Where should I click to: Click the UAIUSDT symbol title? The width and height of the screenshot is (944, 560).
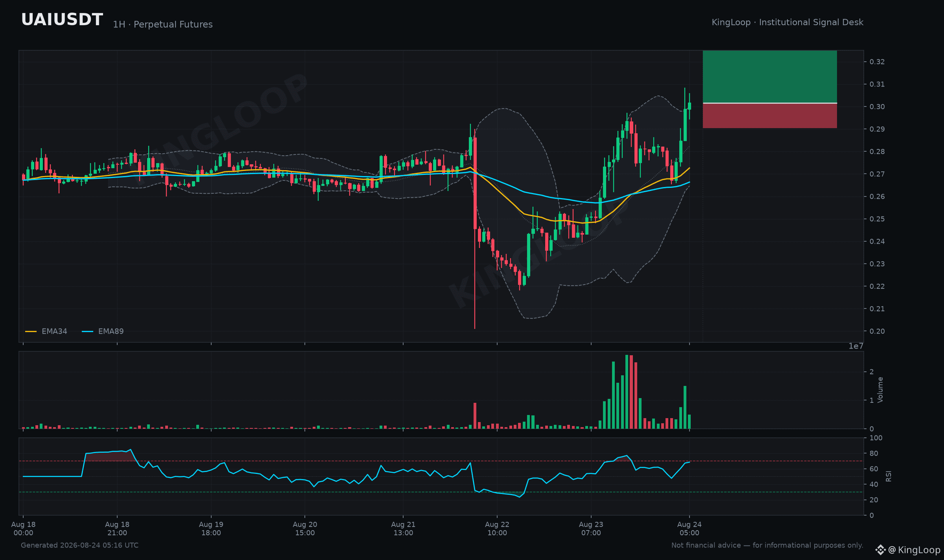click(62, 20)
